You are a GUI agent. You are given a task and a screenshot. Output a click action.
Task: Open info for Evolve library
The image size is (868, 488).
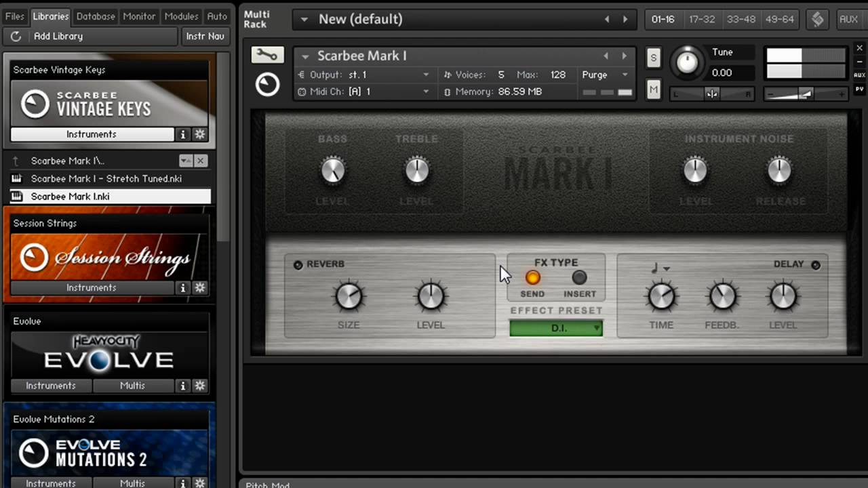[x=183, y=385]
